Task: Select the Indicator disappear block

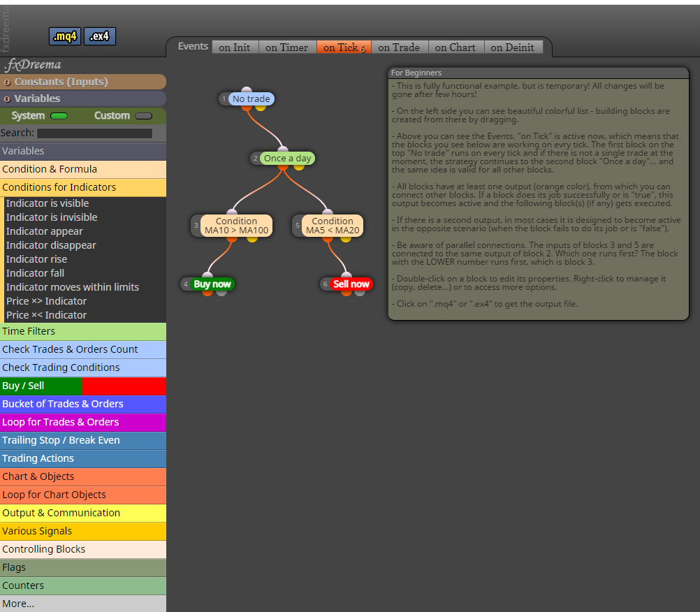Action: [x=51, y=245]
